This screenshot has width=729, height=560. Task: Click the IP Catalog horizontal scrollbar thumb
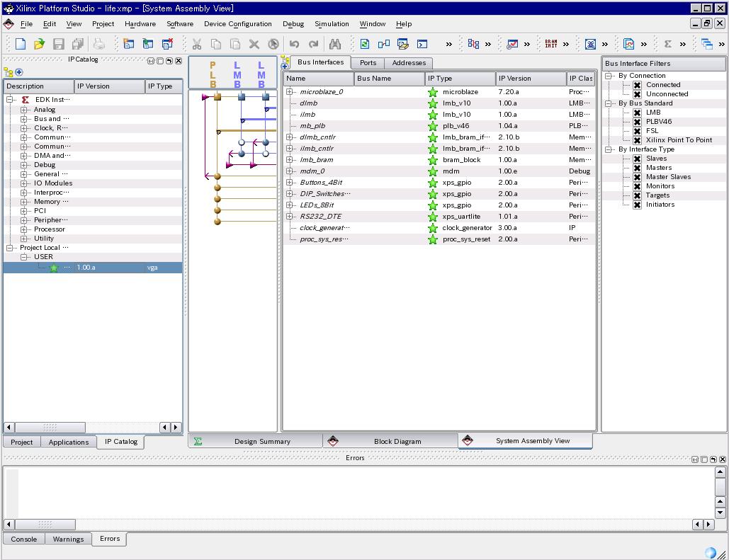click(50, 427)
